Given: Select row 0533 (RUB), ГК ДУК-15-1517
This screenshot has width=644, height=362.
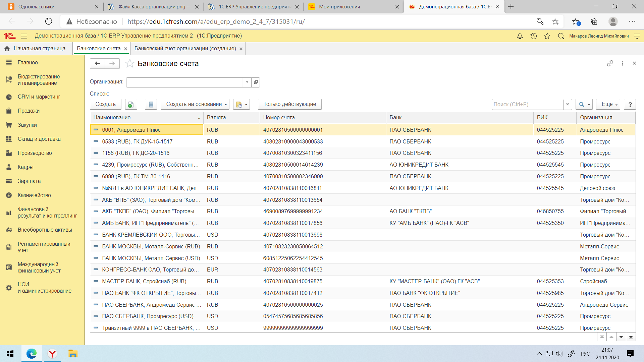Looking at the screenshot, I should (x=363, y=141).
